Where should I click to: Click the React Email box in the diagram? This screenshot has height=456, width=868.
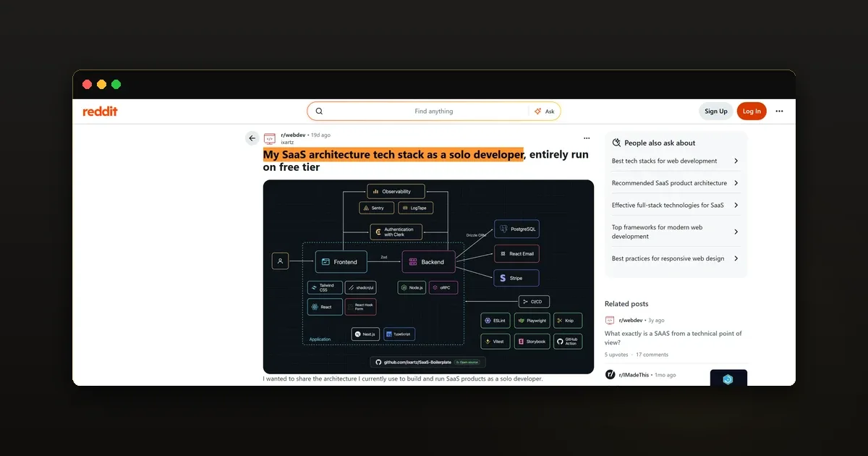516,254
